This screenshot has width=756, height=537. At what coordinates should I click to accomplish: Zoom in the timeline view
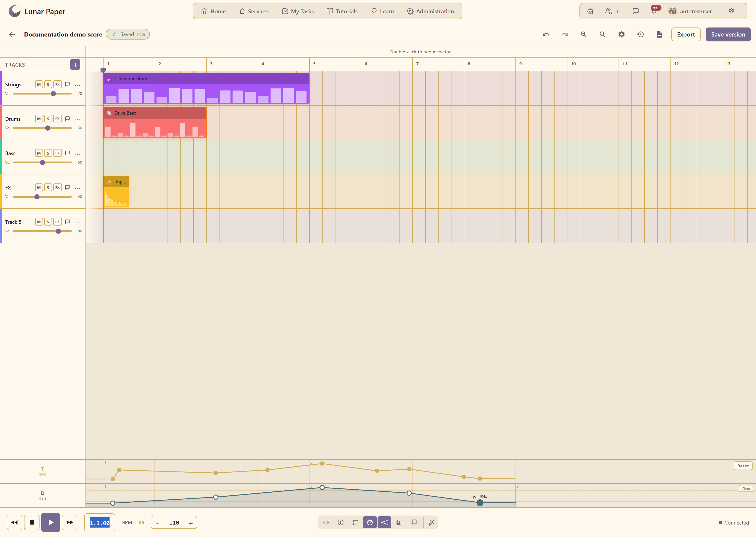tap(602, 34)
